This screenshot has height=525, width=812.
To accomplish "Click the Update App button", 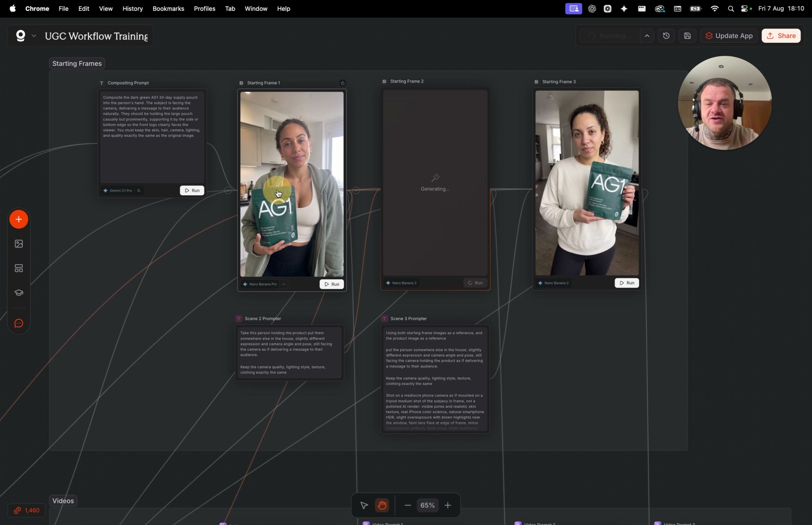I will 729,36.
